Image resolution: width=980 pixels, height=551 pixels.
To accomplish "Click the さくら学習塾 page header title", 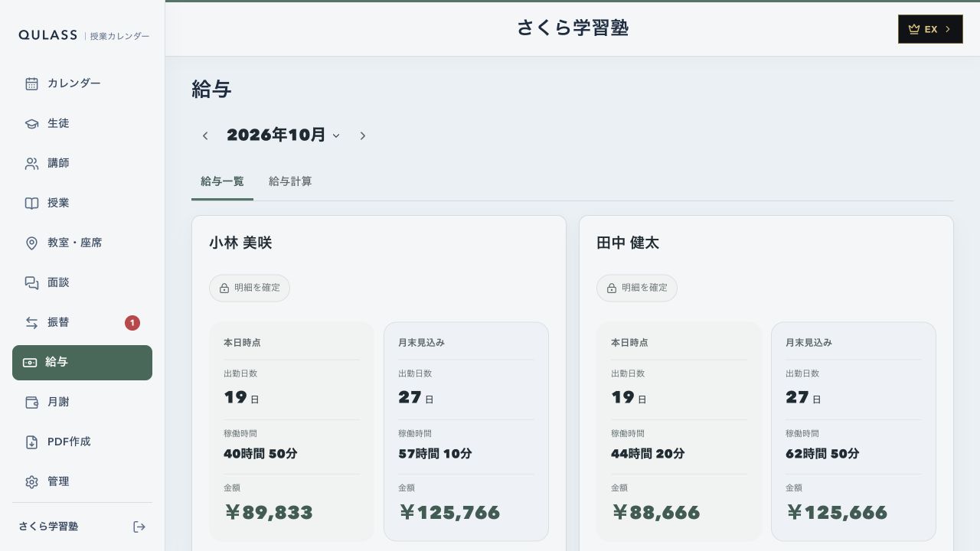I will tap(573, 28).
